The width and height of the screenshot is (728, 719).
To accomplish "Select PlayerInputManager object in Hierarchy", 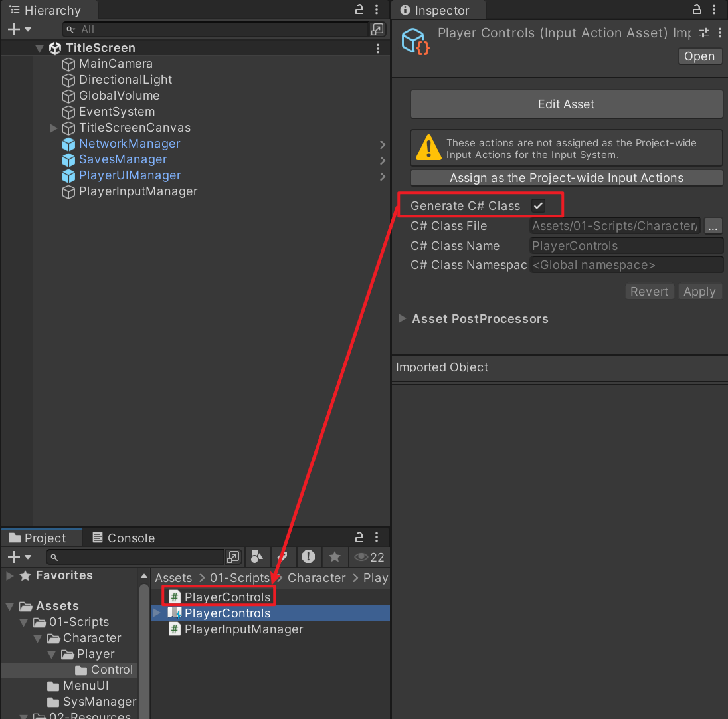I will (x=138, y=191).
